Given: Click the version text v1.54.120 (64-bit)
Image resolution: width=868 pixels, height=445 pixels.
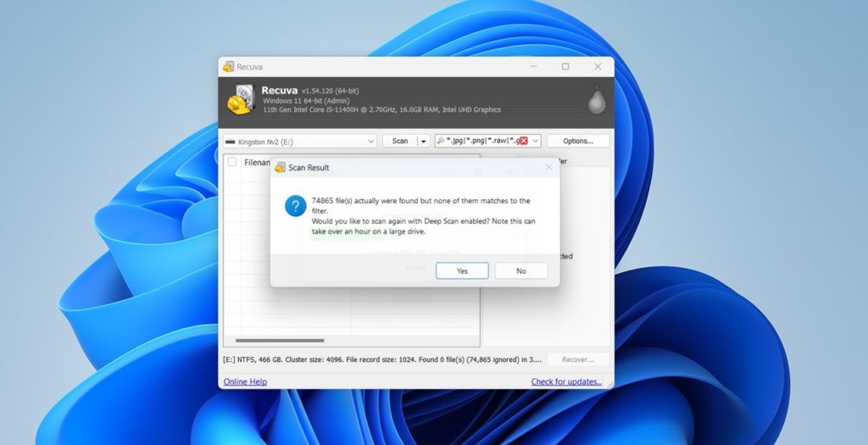Looking at the screenshot, I should (331, 91).
